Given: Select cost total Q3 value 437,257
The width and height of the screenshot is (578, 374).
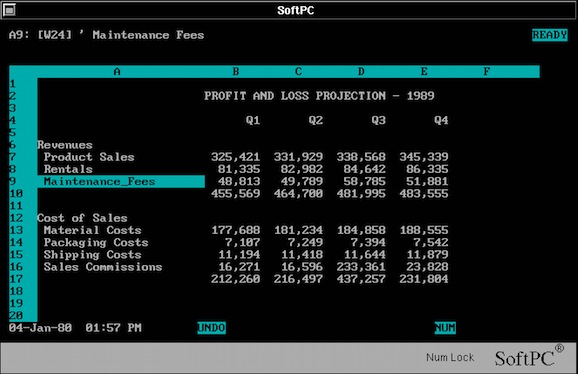Looking at the screenshot, I should click(361, 279).
